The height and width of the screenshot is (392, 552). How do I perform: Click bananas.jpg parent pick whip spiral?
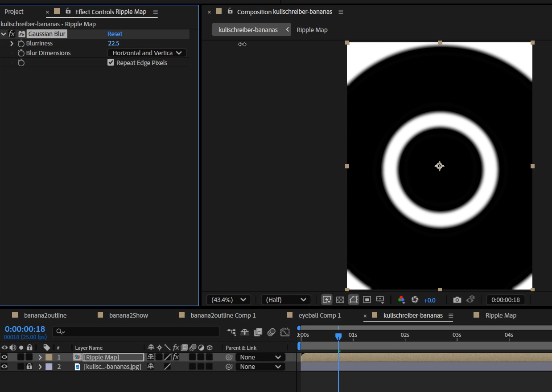[x=229, y=367]
